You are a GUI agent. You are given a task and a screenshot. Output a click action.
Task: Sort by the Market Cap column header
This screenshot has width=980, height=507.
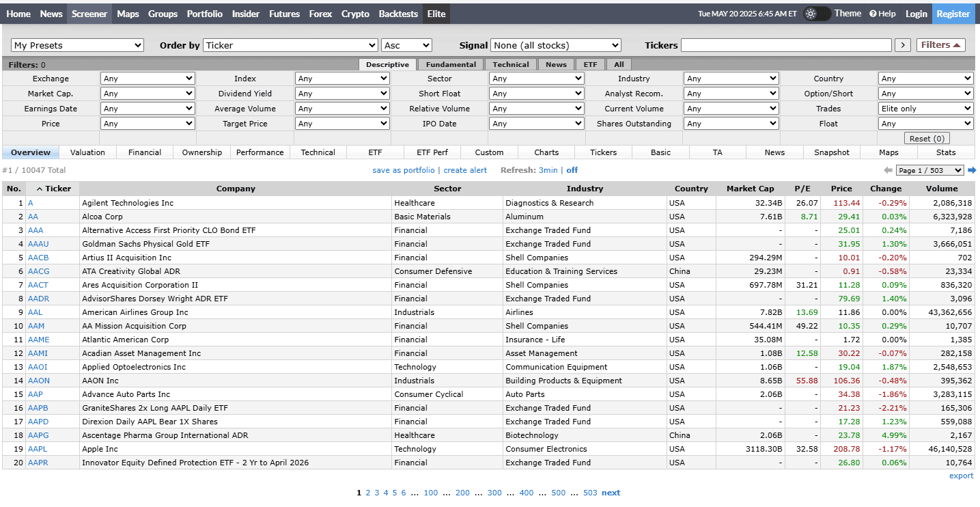(x=750, y=189)
